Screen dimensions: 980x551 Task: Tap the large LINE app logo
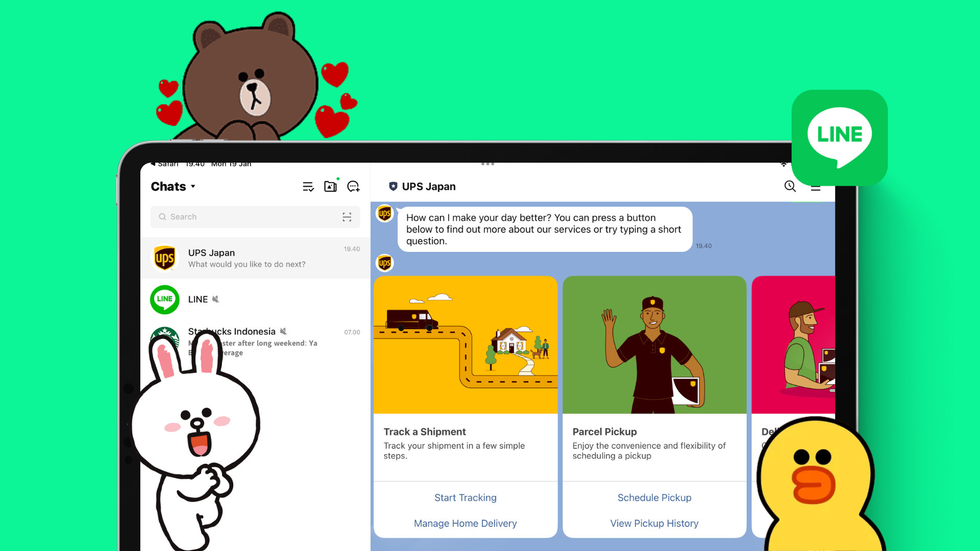839,138
